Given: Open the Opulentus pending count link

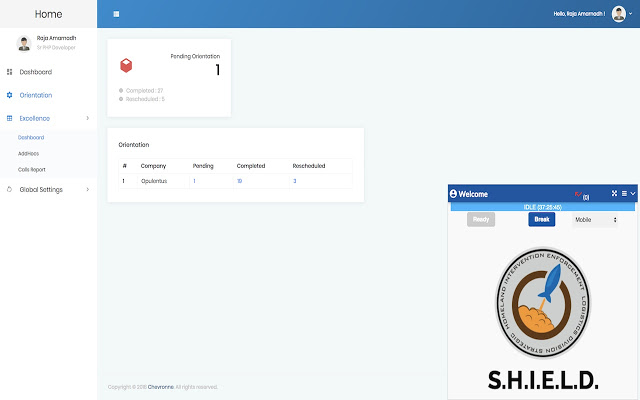Looking at the screenshot, I should 194,181.
